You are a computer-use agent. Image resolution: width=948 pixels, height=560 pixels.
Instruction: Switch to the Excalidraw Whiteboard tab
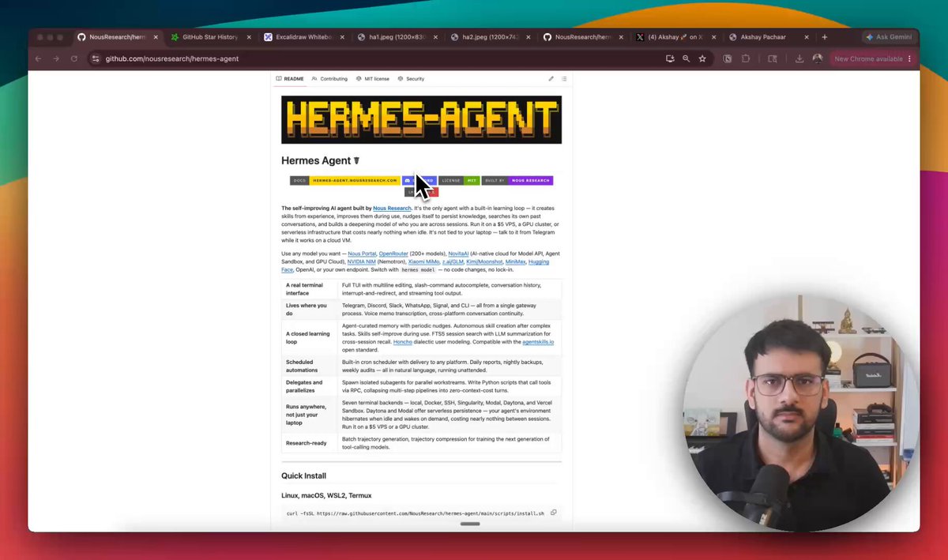tap(303, 37)
